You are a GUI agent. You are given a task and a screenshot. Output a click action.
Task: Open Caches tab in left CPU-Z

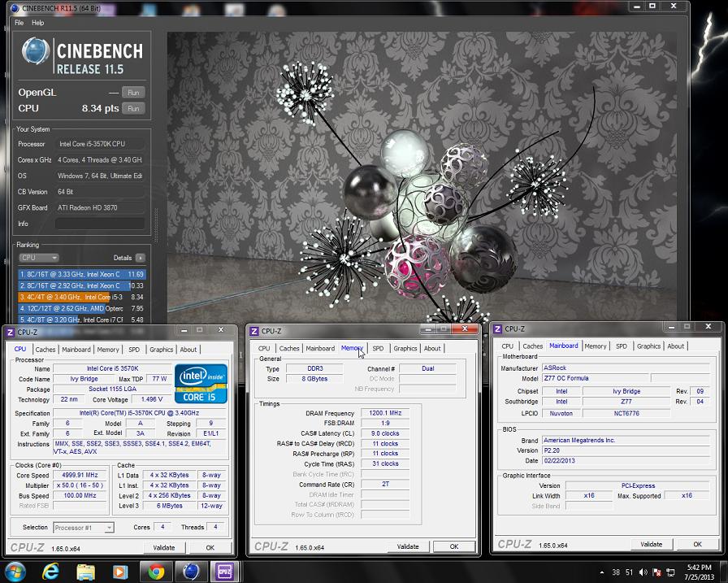coord(45,350)
